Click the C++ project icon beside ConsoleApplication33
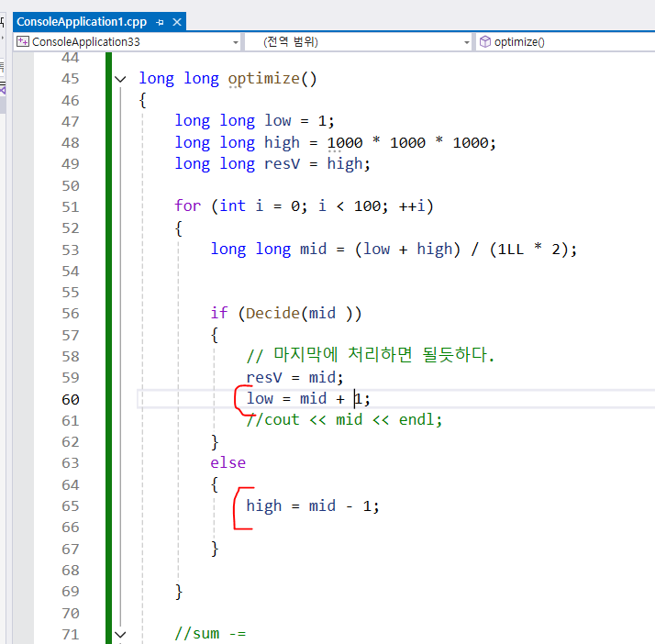Viewport: 655px width, 644px height. [x=23, y=42]
